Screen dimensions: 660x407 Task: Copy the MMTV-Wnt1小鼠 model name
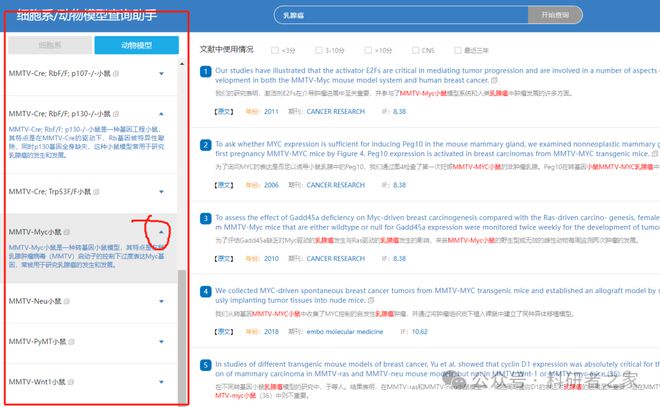[x=71, y=382]
